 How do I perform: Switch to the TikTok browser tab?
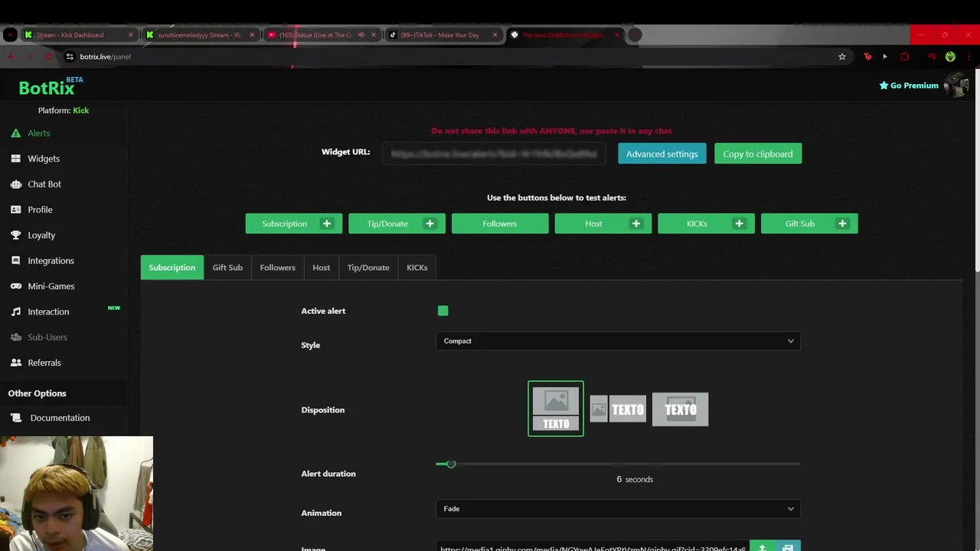click(443, 35)
